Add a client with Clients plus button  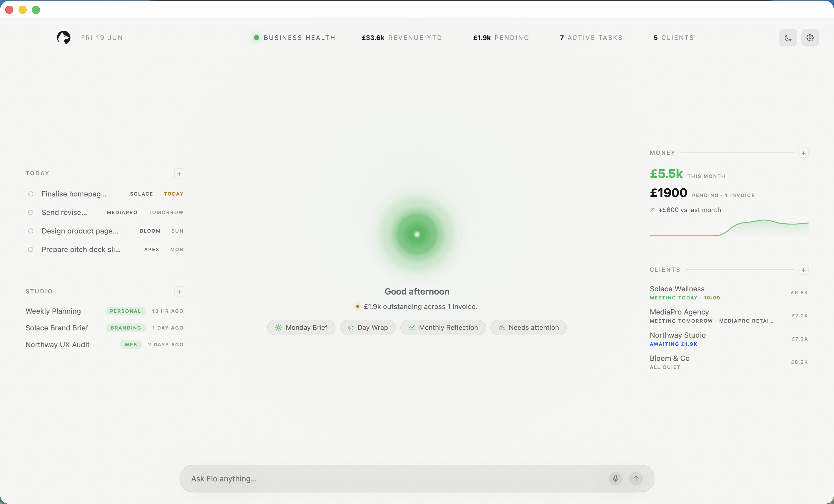point(803,270)
